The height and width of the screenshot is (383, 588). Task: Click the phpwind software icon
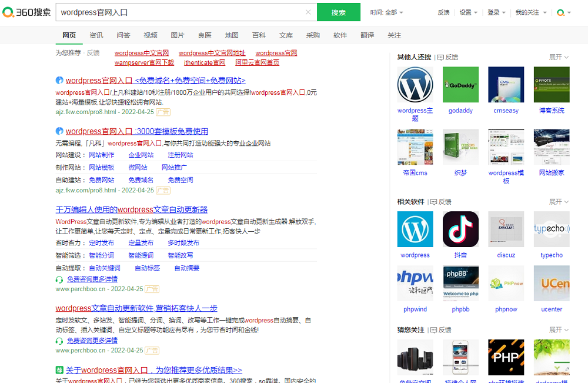click(415, 283)
